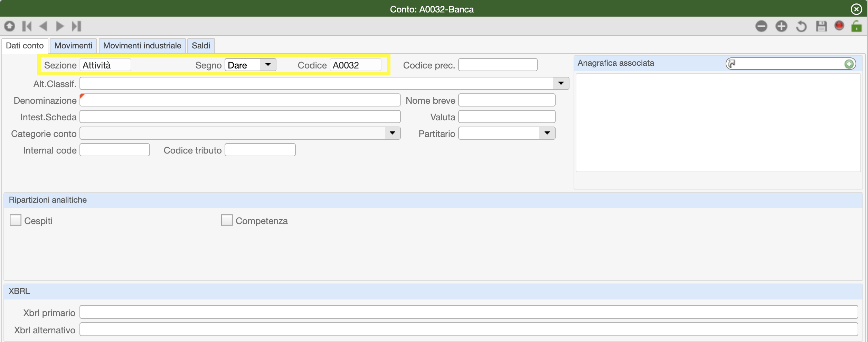Jump to the first record

[x=27, y=26]
